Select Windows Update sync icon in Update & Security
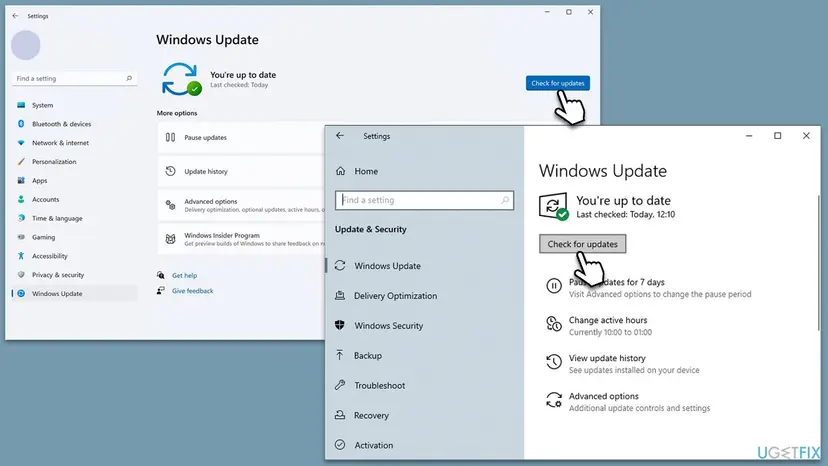Viewport: 828px width, 466px height. pos(340,266)
